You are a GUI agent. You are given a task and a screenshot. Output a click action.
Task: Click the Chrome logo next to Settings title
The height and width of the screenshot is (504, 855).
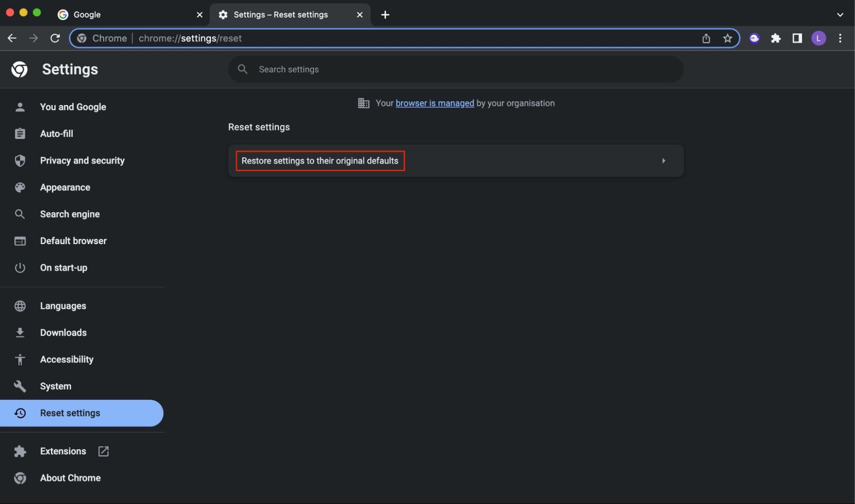click(x=19, y=69)
